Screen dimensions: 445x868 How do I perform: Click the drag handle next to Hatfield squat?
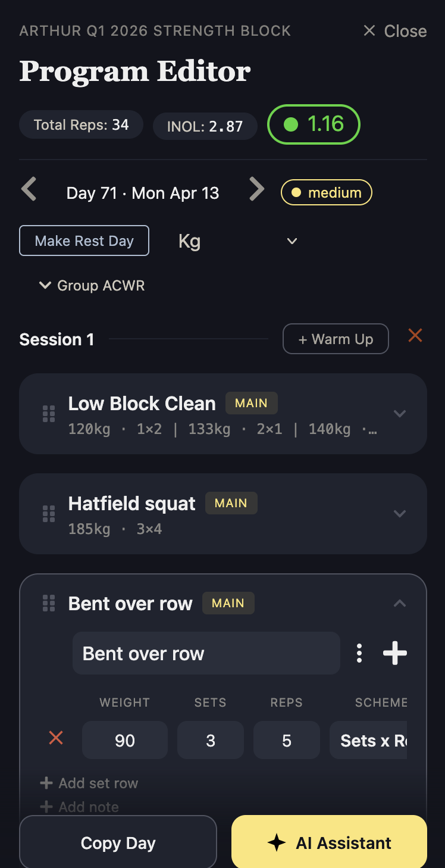coord(48,513)
